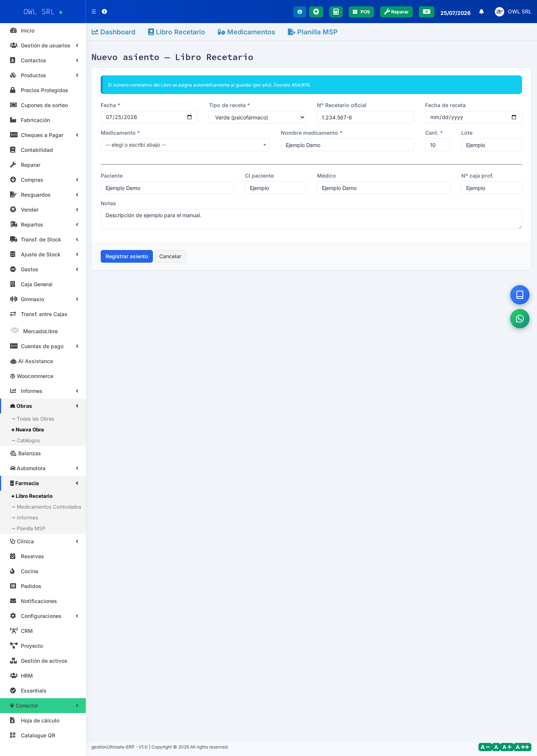
Task: Open the WhatsApp floating button
Action: pos(520,319)
